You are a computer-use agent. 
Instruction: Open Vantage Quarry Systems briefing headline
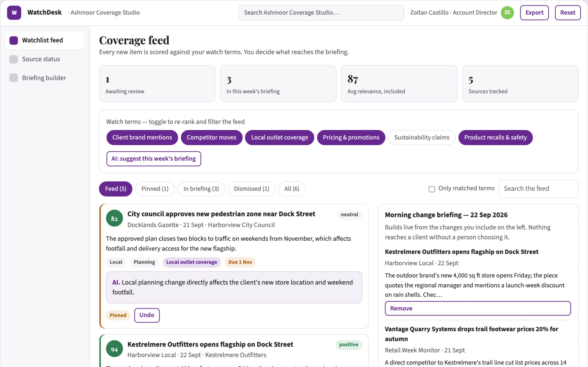coord(472,334)
